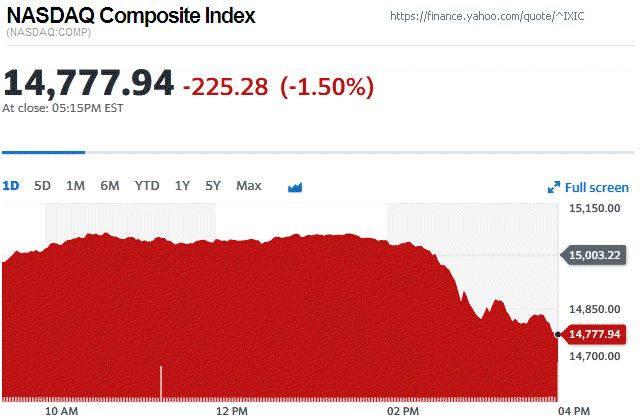Select the 1M chart range
The image size is (640, 420).
(x=75, y=186)
